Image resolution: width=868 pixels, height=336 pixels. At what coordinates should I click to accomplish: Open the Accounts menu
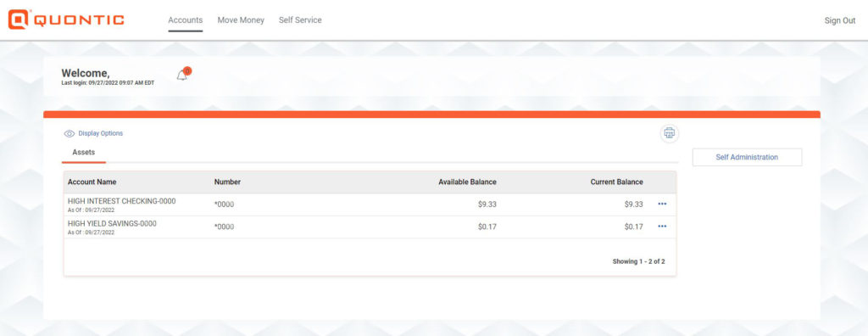pyautogui.click(x=186, y=20)
